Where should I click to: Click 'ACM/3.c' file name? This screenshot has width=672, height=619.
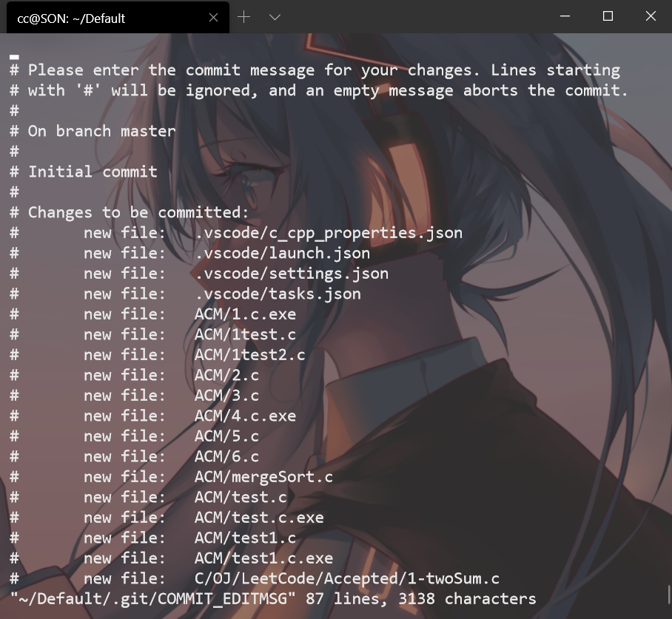point(226,396)
